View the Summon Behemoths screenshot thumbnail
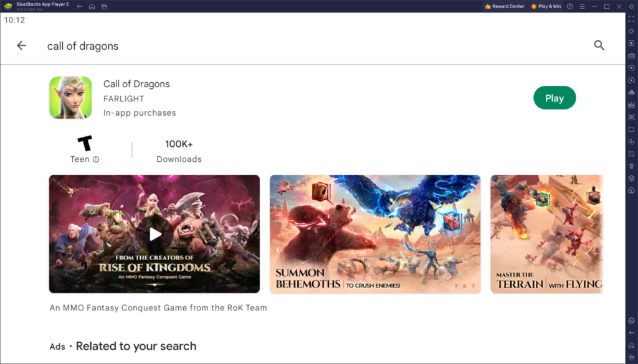 tap(374, 234)
